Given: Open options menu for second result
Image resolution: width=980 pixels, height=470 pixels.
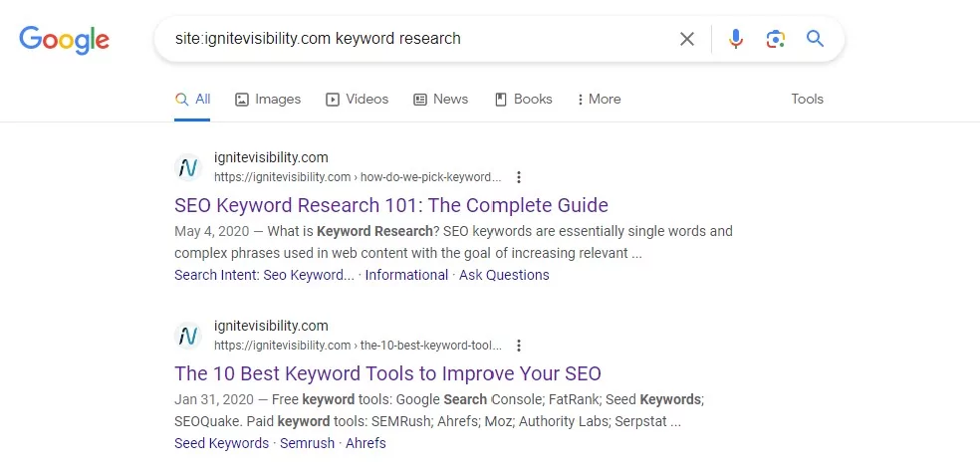Looking at the screenshot, I should click(519, 346).
